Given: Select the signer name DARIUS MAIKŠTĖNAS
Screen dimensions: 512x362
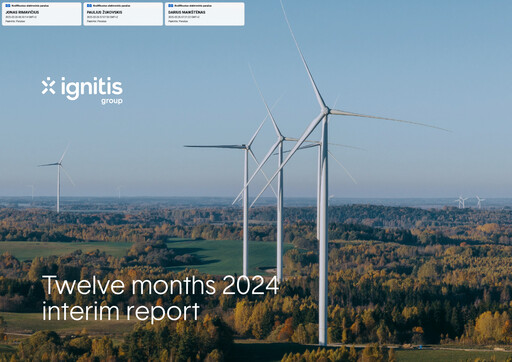Looking at the screenshot, I should click(x=187, y=12).
